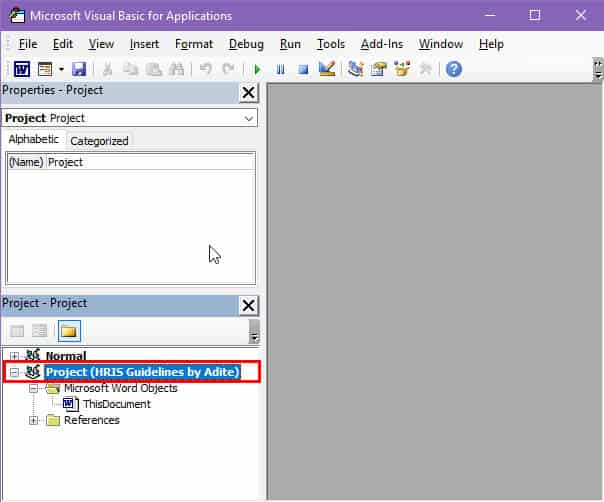Open the View menu
This screenshot has height=502, width=604.
click(101, 44)
